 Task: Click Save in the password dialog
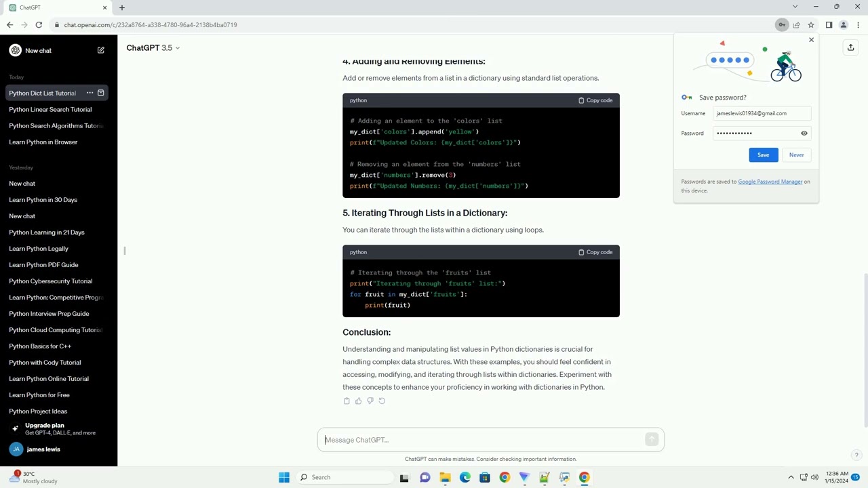[x=763, y=155]
